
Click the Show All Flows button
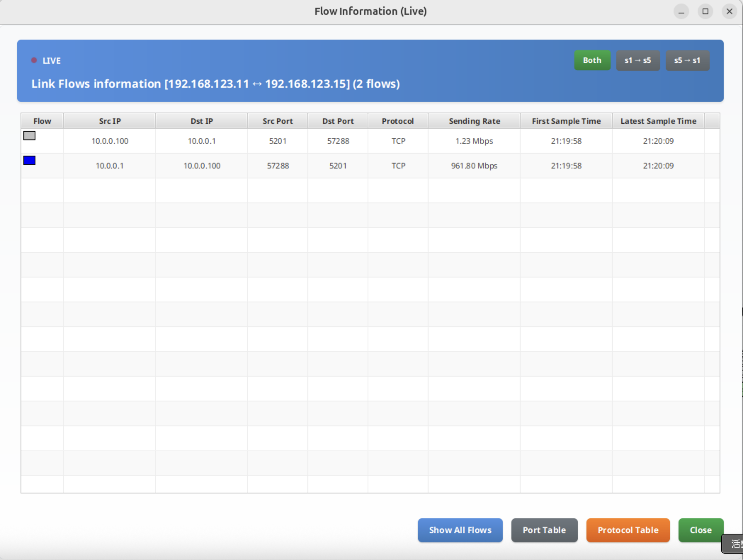click(x=460, y=530)
